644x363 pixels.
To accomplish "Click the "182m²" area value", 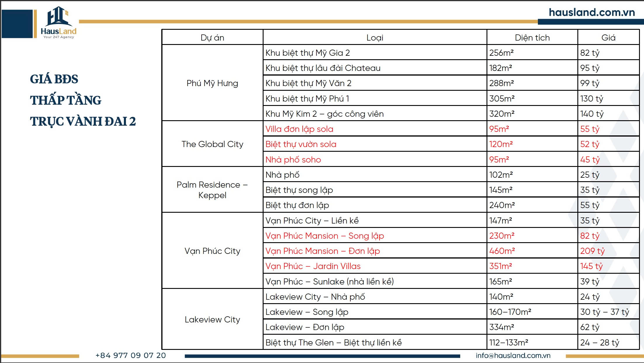I will coord(501,68).
